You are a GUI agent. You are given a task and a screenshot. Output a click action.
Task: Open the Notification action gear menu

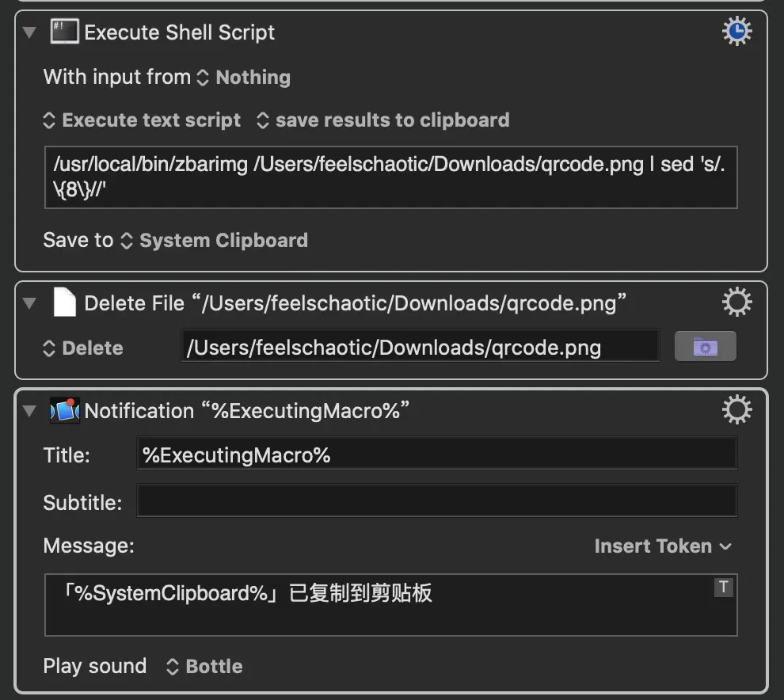[x=736, y=410]
